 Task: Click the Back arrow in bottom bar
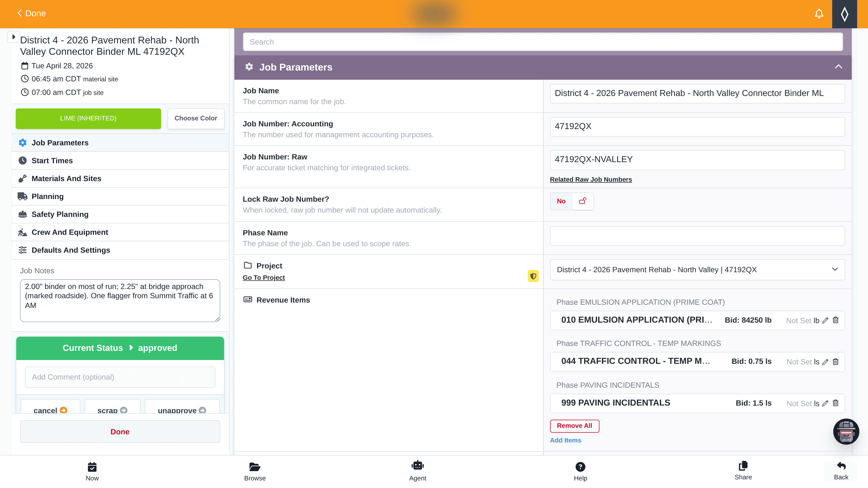tap(841, 471)
